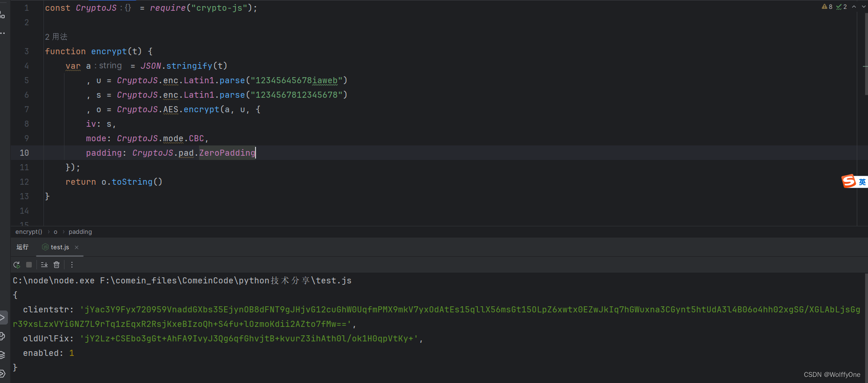Viewport: 868px width, 383px height.
Task: Click the encrypt() breadcrumb
Action: (28, 232)
